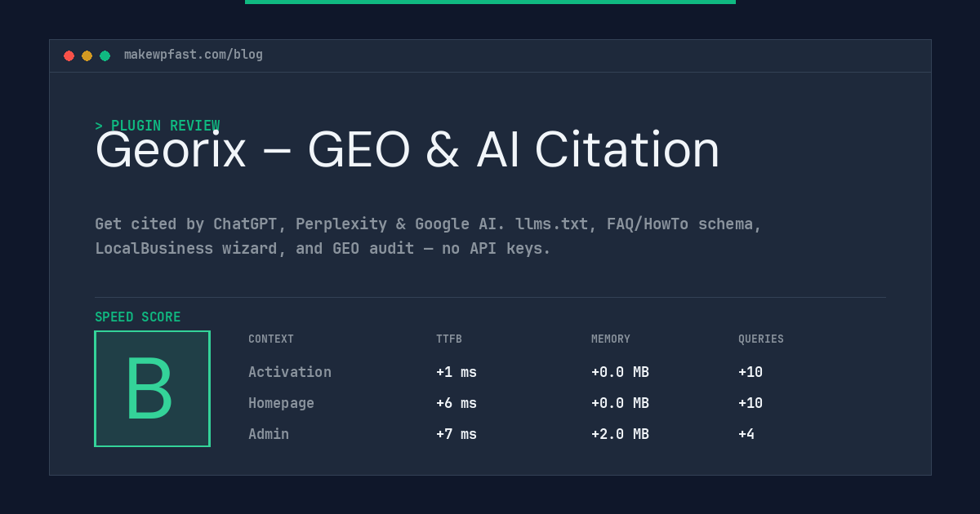980x514 pixels.
Task: Click Homepage memory value '+0.0 MB'
Action: pyautogui.click(x=620, y=403)
